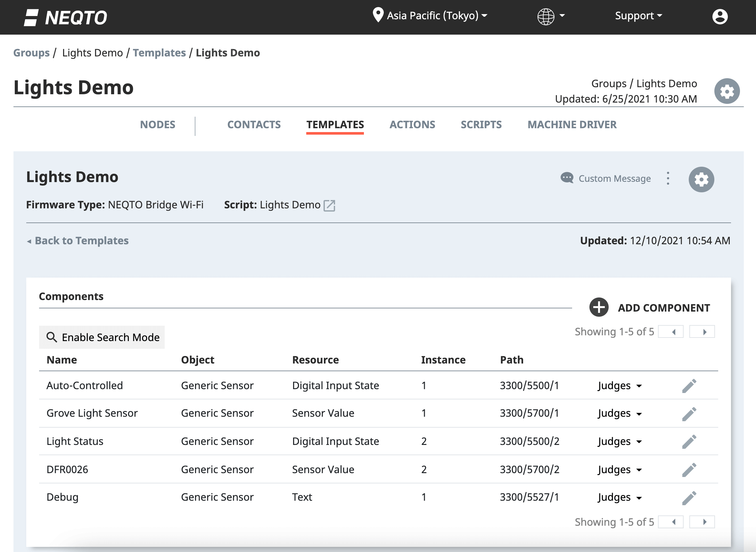Viewport: 756px width, 552px height.
Task: Click the three-dot overflow menu icon
Action: click(x=668, y=179)
